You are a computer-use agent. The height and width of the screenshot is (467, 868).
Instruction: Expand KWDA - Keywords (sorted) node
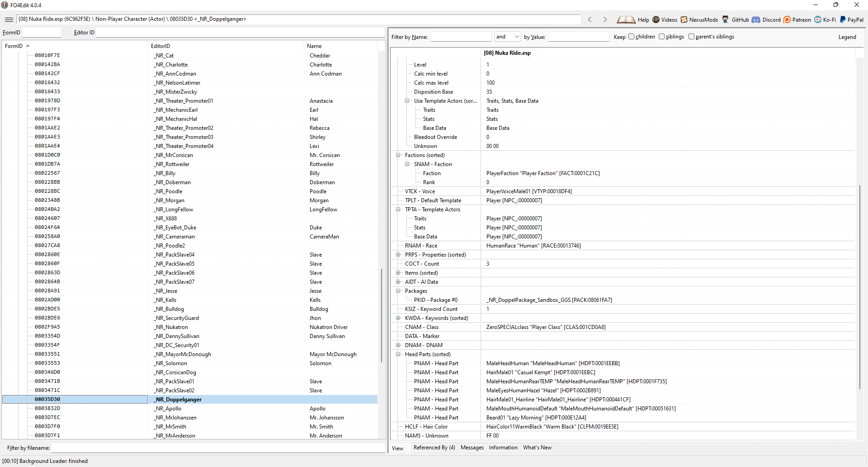click(398, 318)
